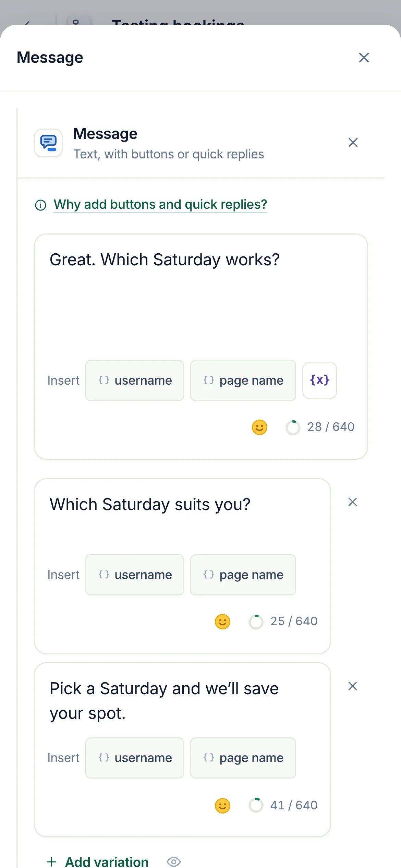Viewport: 401px width, 868px height.
Task: Insert page name into 'Great. Which Saturday works?' message
Action: (243, 381)
